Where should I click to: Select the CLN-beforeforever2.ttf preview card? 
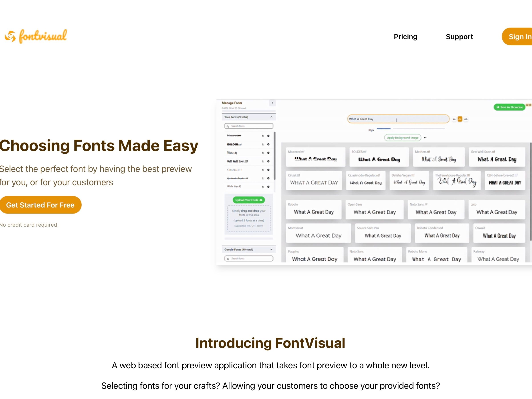click(505, 181)
